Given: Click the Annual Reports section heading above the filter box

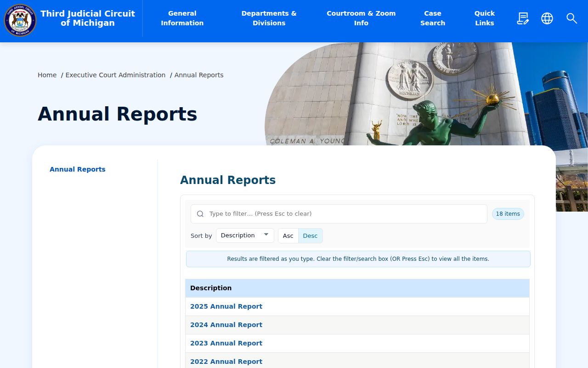Looking at the screenshot, I should point(228,180).
